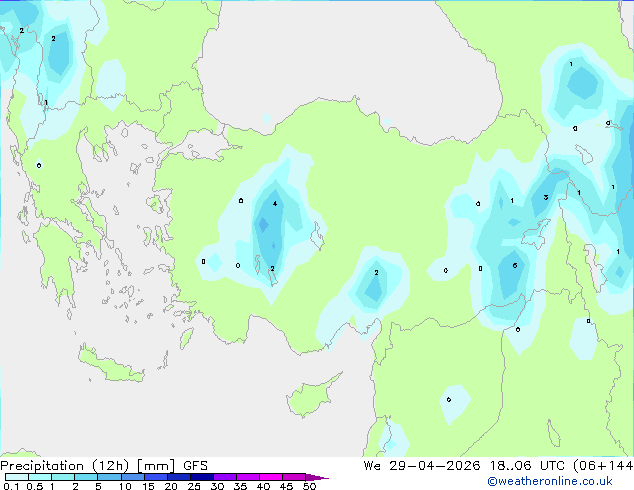Click the 35–40 mm legend swatch
Screen dimensions: 634x490
[x=248, y=477]
